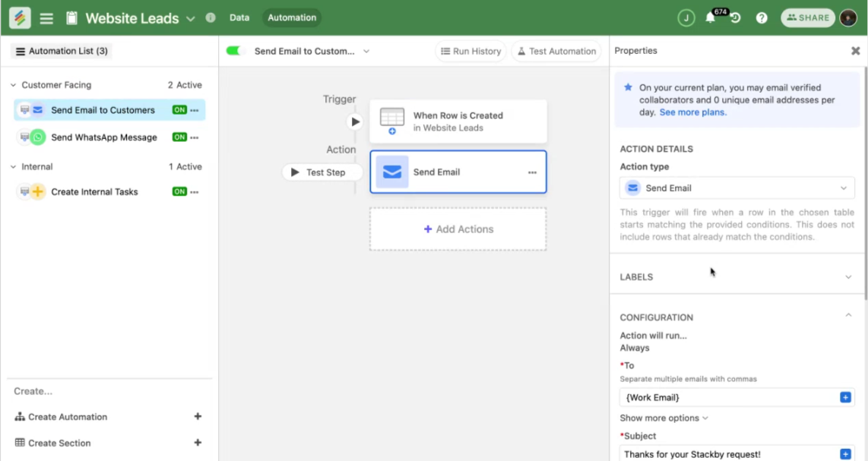Open more options for Send Email to Customers

pyautogui.click(x=195, y=110)
